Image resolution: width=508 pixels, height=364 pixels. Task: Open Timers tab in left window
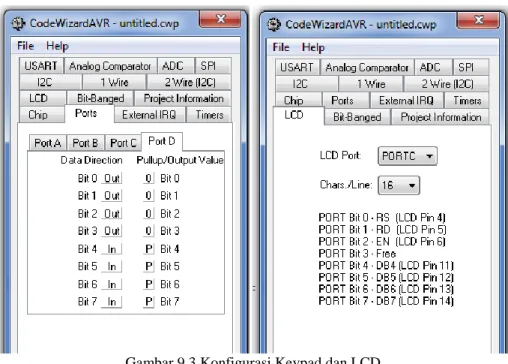209,115
